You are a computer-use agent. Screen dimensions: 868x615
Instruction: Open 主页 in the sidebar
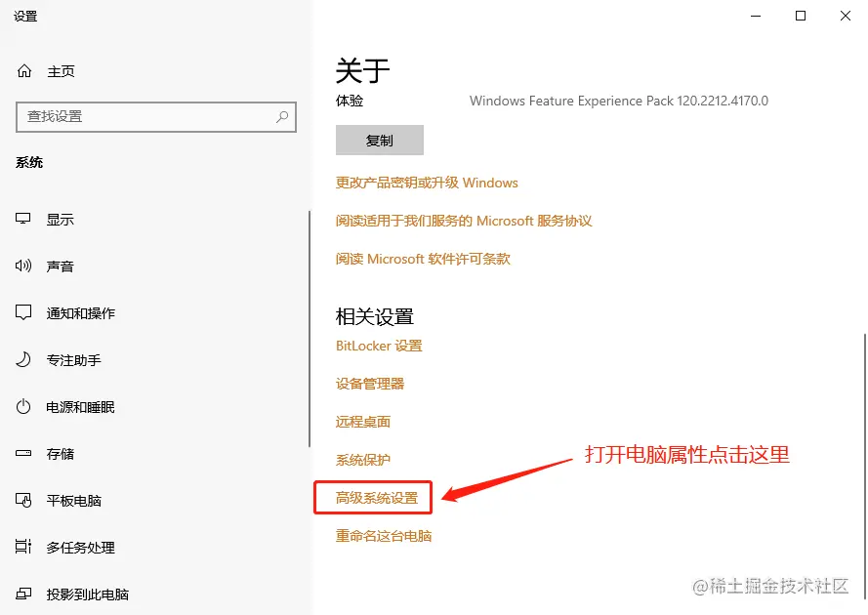(x=61, y=71)
